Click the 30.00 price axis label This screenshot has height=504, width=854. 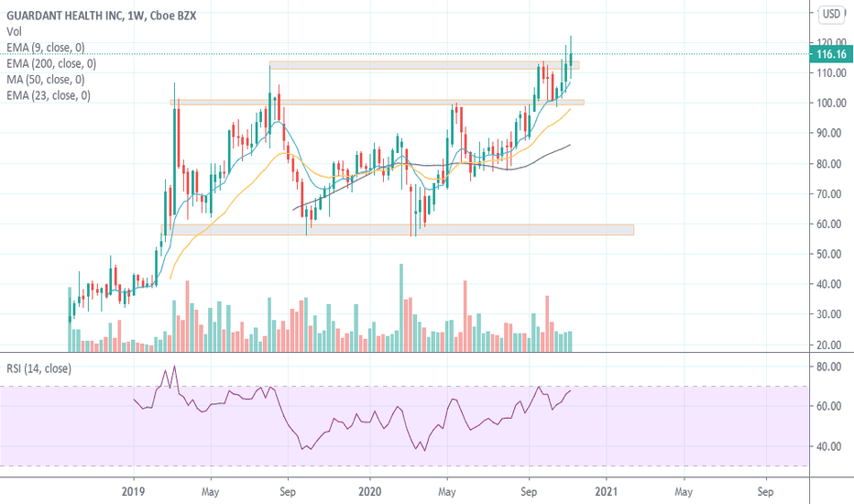pos(831,314)
